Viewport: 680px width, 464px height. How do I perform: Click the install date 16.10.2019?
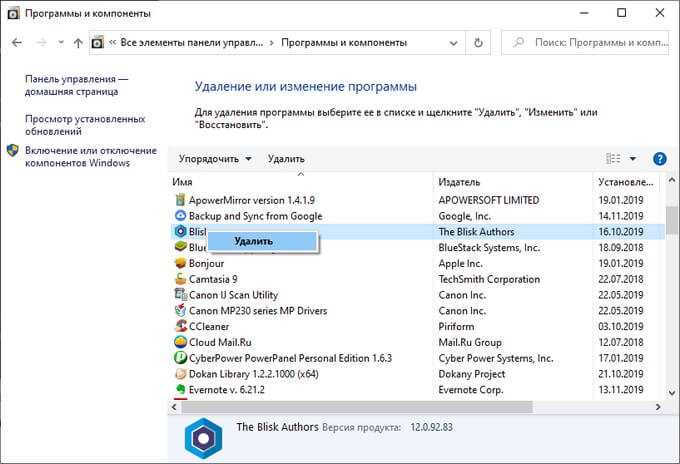[x=621, y=232]
